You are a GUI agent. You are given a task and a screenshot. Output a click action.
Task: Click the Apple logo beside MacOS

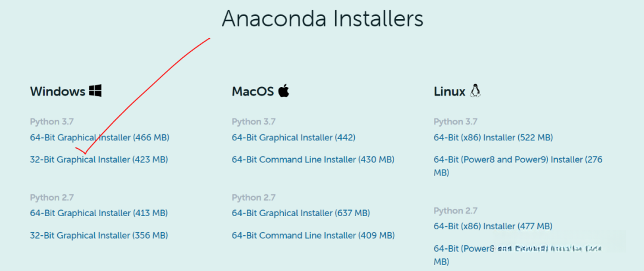click(283, 91)
